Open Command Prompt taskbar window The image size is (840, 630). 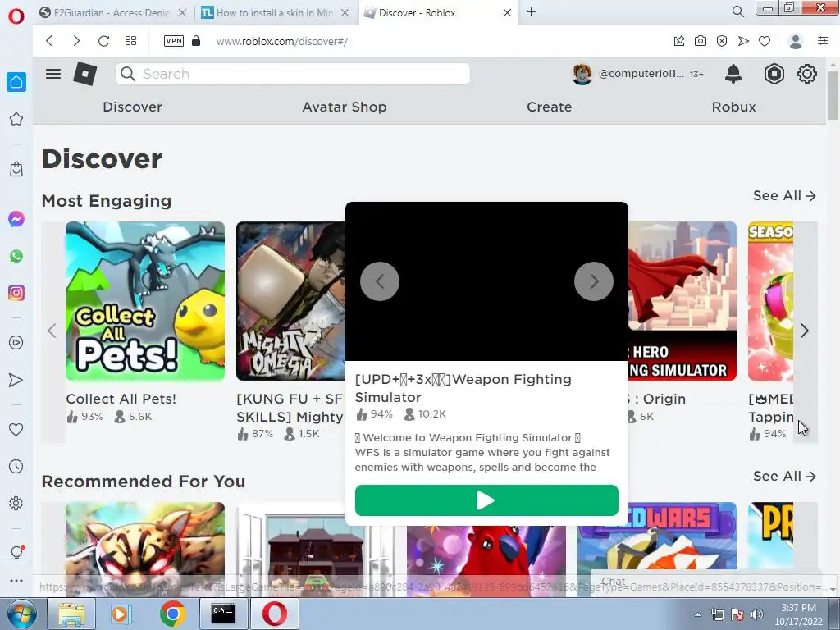(222, 614)
